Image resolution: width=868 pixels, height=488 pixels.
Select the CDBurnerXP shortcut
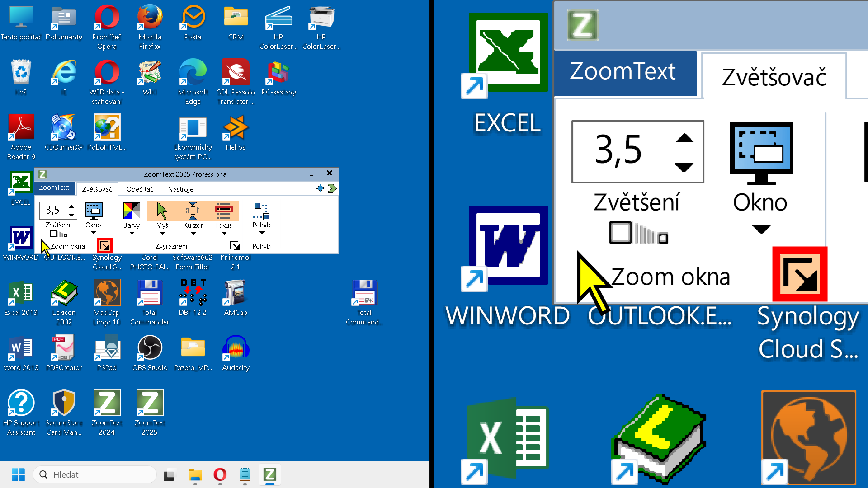(64, 133)
